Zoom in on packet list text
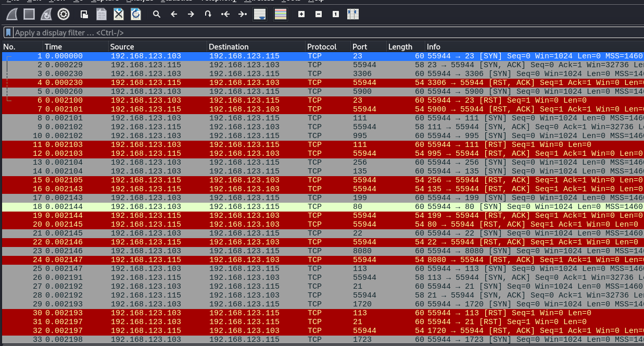644x346 pixels. click(x=301, y=14)
